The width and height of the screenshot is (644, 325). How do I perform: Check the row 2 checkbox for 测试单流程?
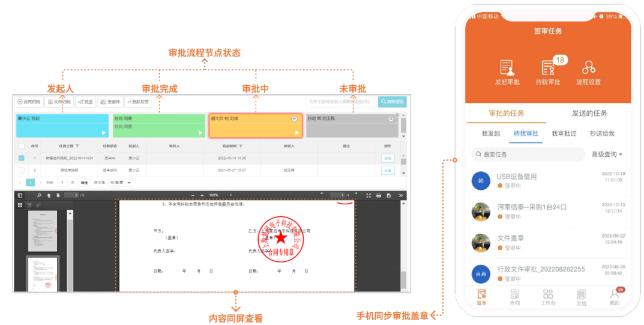(22, 170)
